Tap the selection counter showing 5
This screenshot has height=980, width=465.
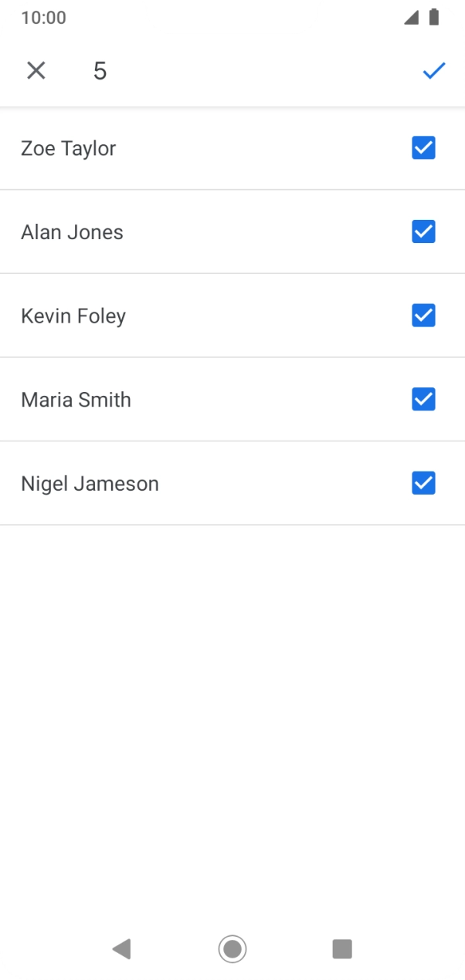(x=99, y=70)
